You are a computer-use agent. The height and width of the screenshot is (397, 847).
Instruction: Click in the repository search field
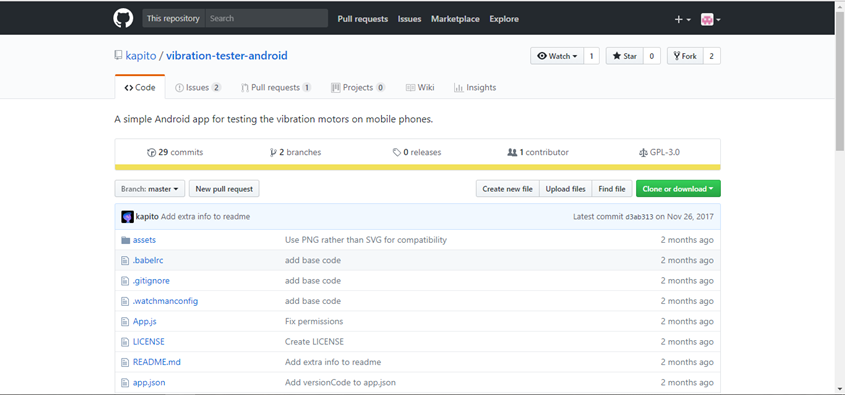coord(266,18)
